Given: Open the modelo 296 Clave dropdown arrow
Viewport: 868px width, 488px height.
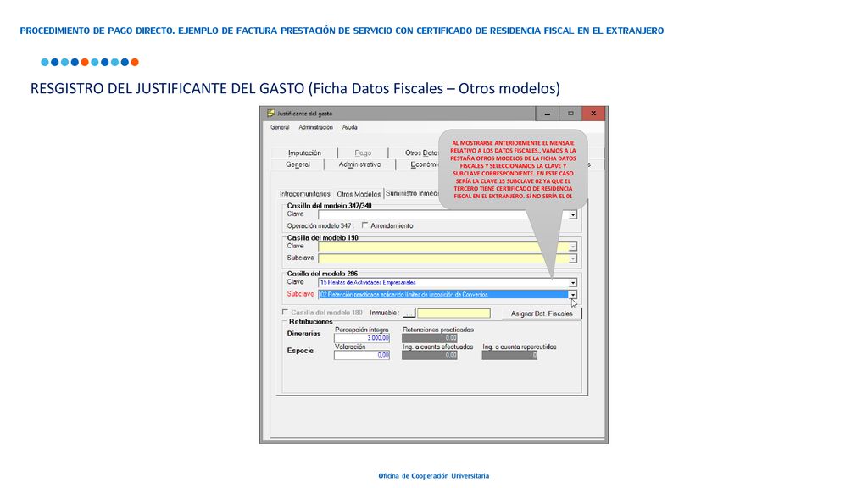Looking at the screenshot, I should 573,283.
